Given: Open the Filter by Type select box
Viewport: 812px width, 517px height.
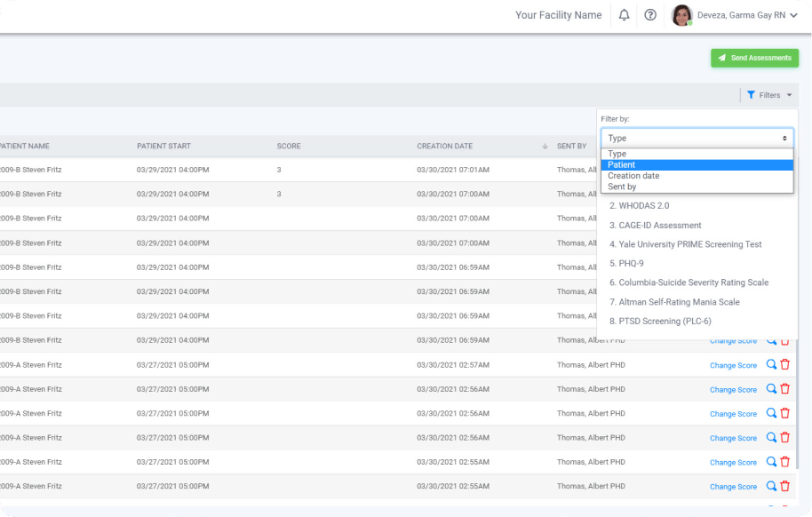Looking at the screenshot, I should click(697, 138).
